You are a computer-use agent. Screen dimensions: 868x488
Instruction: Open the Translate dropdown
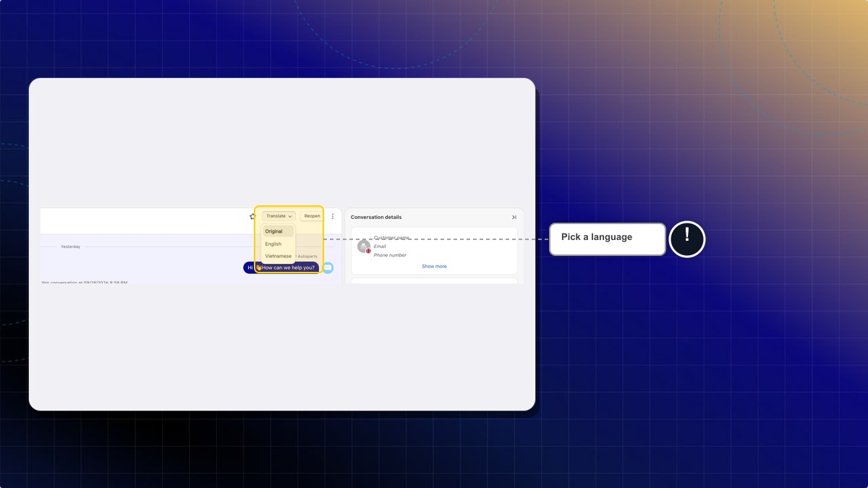(279, 216)
